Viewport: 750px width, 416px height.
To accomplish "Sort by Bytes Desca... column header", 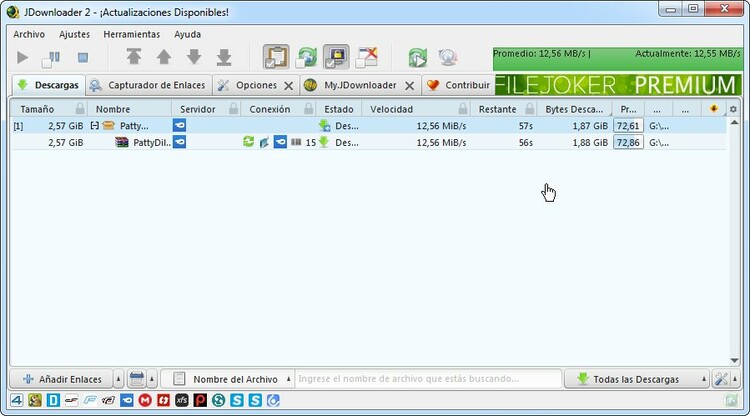I will click(574, 109).
